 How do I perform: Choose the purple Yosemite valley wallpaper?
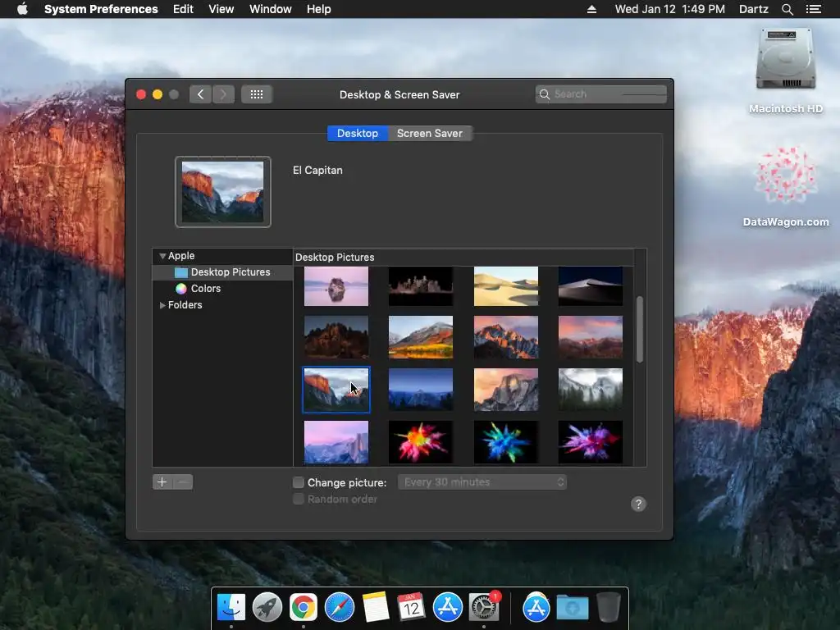[336, 442]
